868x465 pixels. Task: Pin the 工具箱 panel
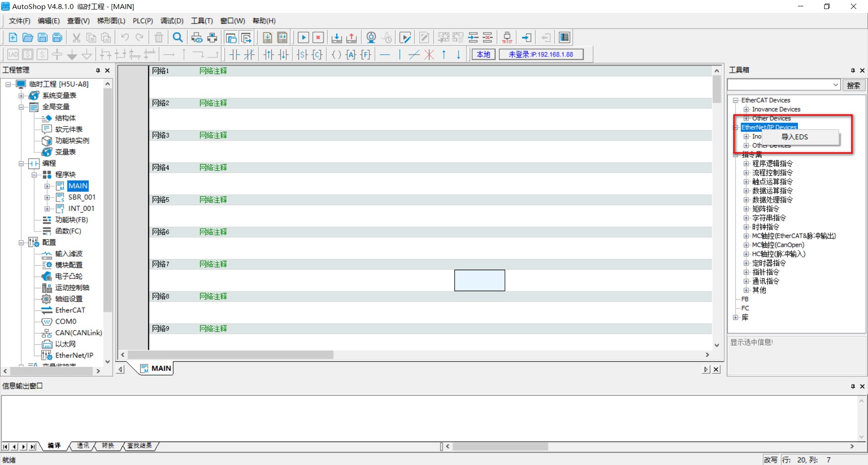853,70
